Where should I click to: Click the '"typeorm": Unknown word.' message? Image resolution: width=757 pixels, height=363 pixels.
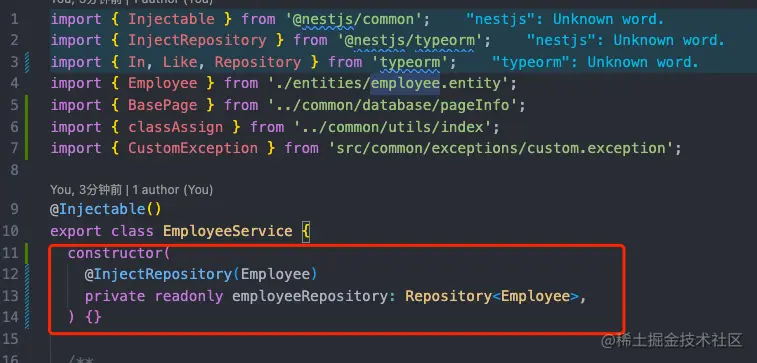click(x=595, y=62)
